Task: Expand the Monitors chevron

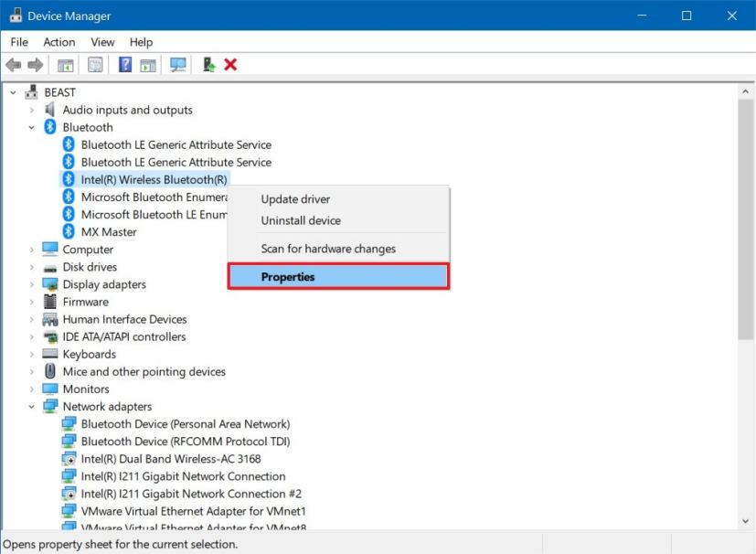Action: [x=32, y=389]
